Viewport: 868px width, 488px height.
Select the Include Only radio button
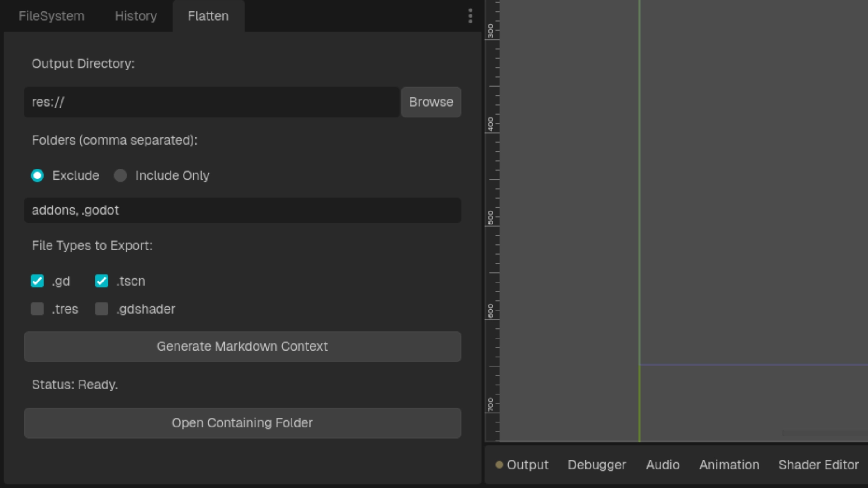(120, 175)
